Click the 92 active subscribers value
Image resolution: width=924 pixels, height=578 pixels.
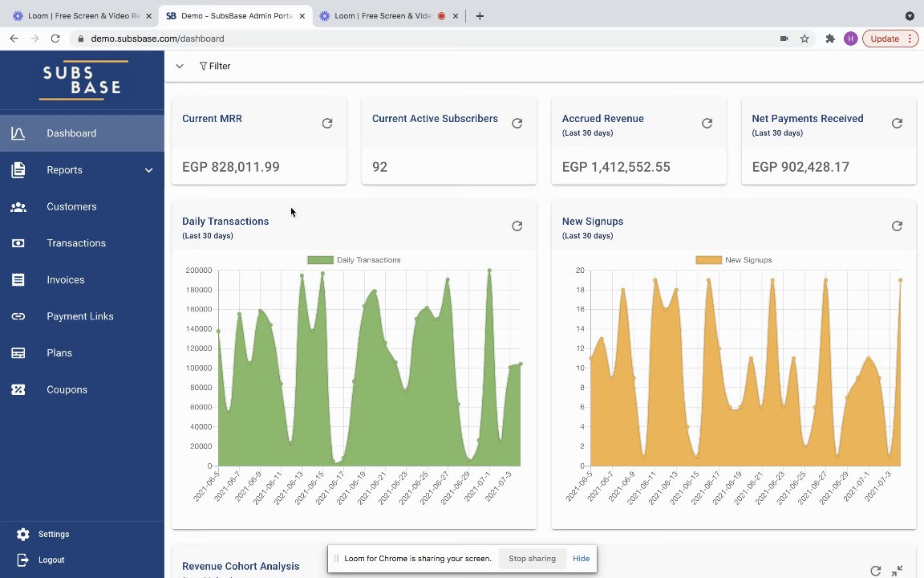pos(379,167)
